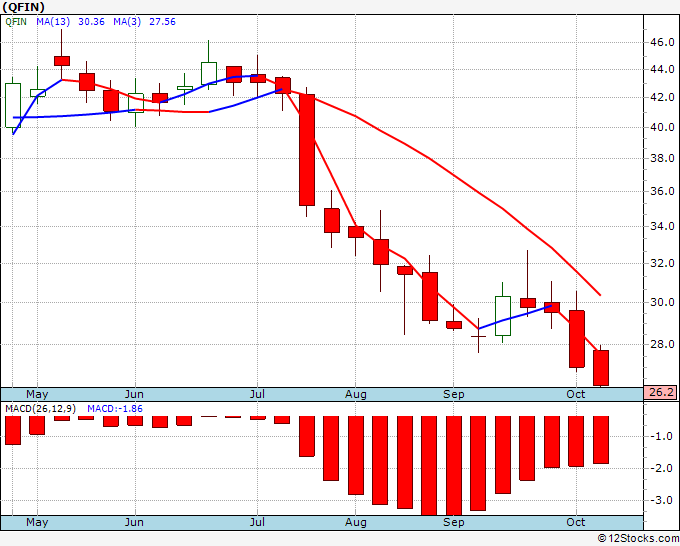Click the MA(13) legend label
The width and height of the screenshot is (680, 546).
(54, 22)
